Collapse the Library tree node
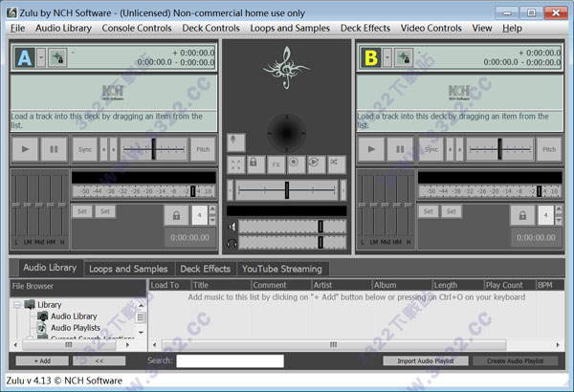This screenshot has width=574, height=392. point(17,305)
